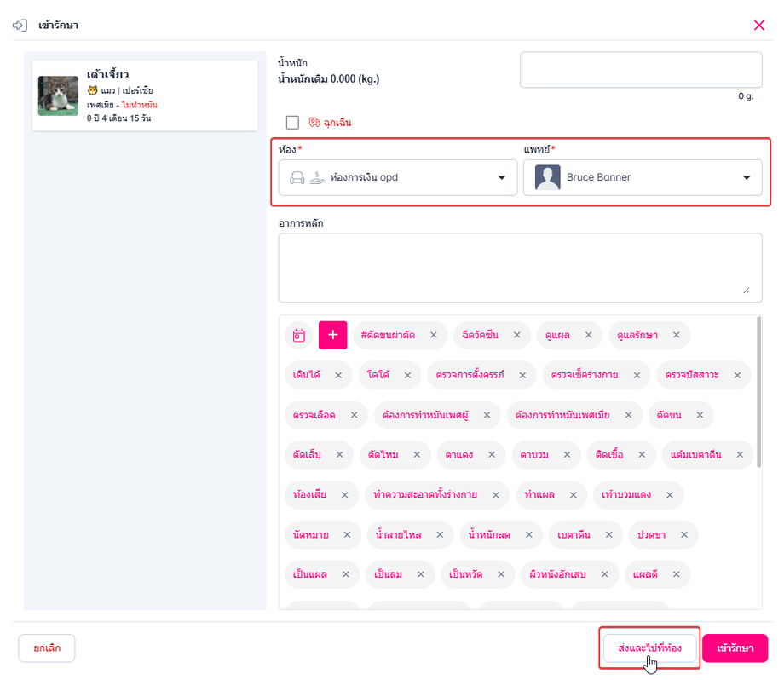Image resolution: width=784 pixels, height=680 pixels.
Task: Click the cat species emoji icon
Action: (93, 90)
